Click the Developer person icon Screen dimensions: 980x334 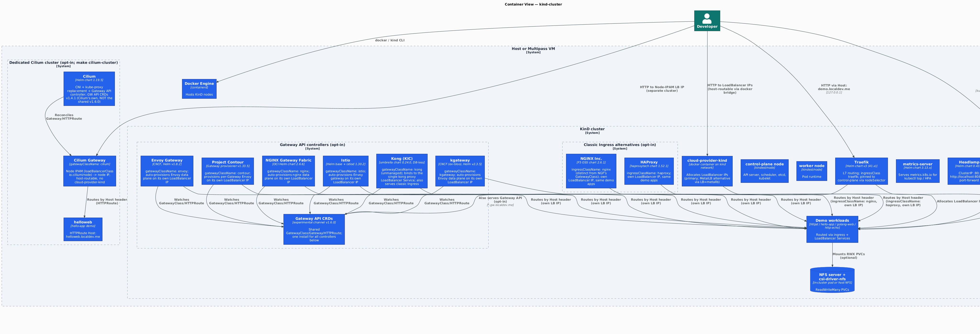(707, 21)
